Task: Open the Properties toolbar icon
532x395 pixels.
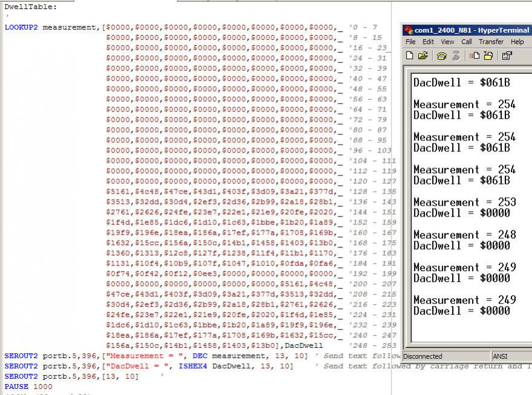Action: pos(507,56)
